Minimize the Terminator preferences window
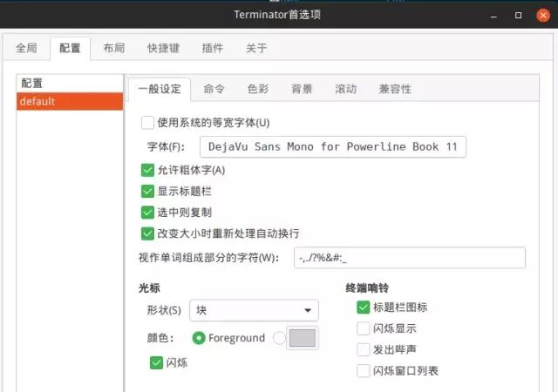The height and width of the screenshot is (392, 558). (493, 16)
